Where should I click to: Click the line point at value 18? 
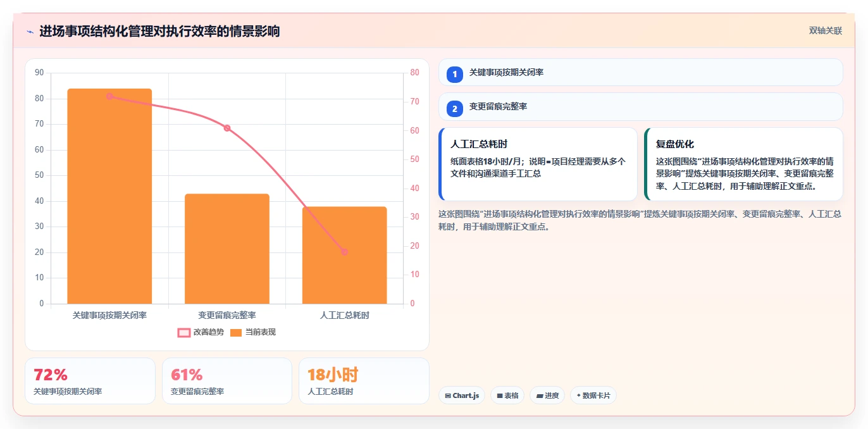344,252
